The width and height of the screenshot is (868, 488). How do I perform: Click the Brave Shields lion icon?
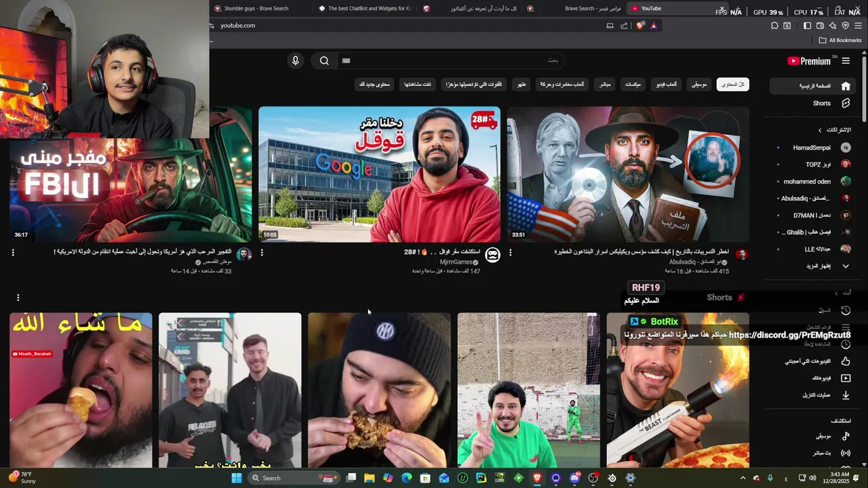[639, 26]
